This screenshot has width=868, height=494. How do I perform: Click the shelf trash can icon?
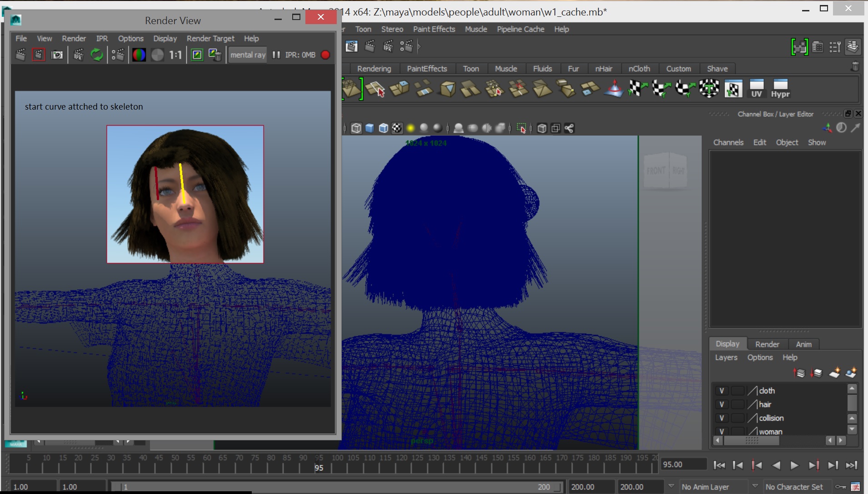pos(855,67)
